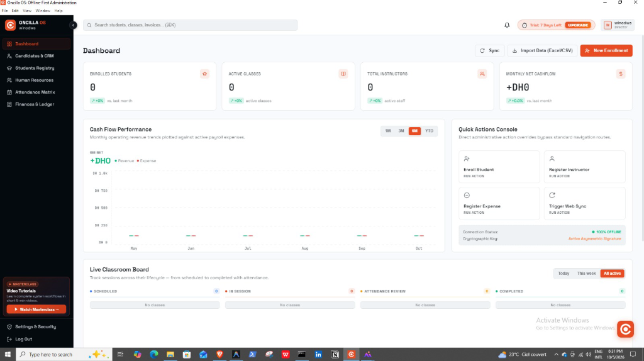Open the View menu

(x=26, y=11)
